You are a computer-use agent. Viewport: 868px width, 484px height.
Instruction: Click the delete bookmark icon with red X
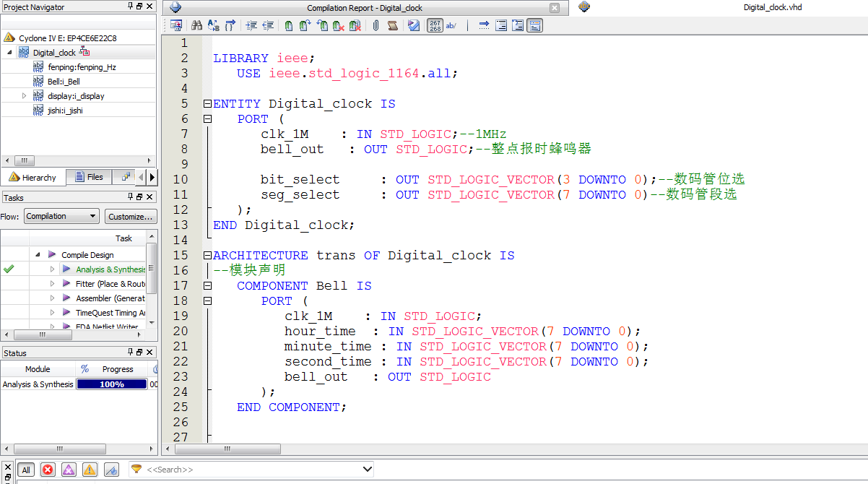click(337, 25)
